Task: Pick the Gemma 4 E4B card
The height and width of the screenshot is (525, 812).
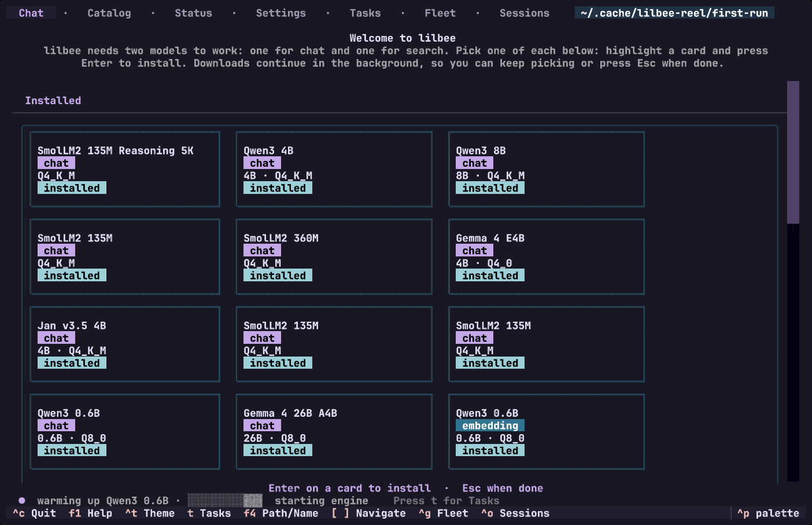Action: [547, 256]
